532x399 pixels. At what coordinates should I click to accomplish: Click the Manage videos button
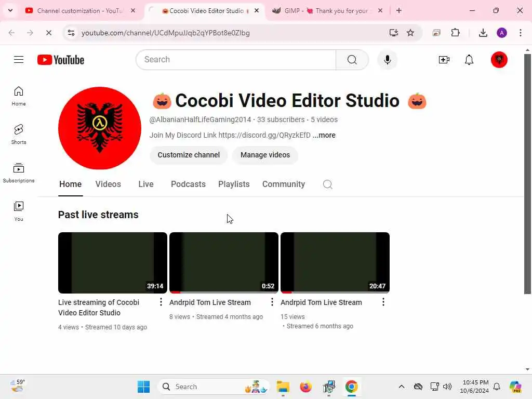pyautogui.click(x=265, y=155)
